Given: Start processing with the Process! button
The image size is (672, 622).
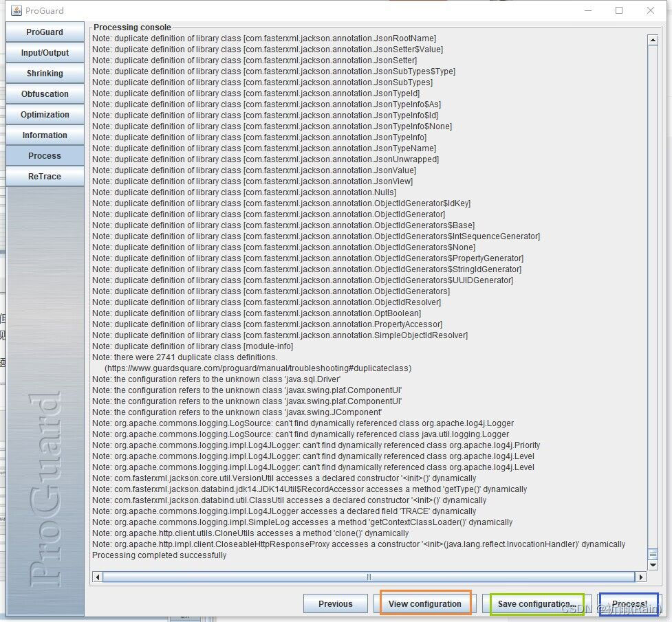Looking at the screenshot, I should pyautogui.click(x=629, y=603).
